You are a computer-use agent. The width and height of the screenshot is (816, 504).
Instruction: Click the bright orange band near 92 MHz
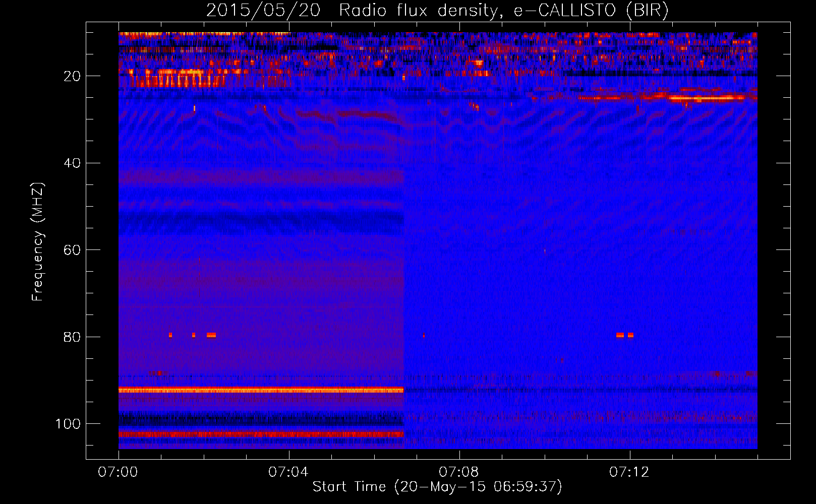261,390
